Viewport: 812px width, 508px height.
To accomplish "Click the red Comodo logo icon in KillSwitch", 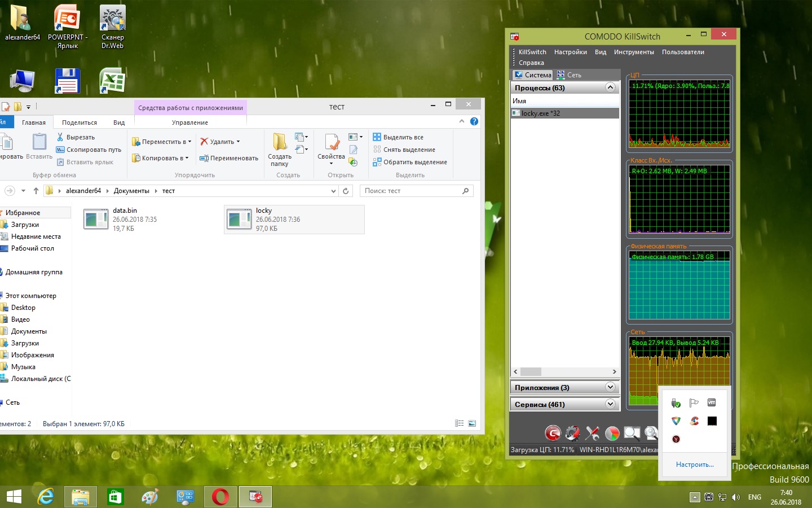I will coord(553,433).
